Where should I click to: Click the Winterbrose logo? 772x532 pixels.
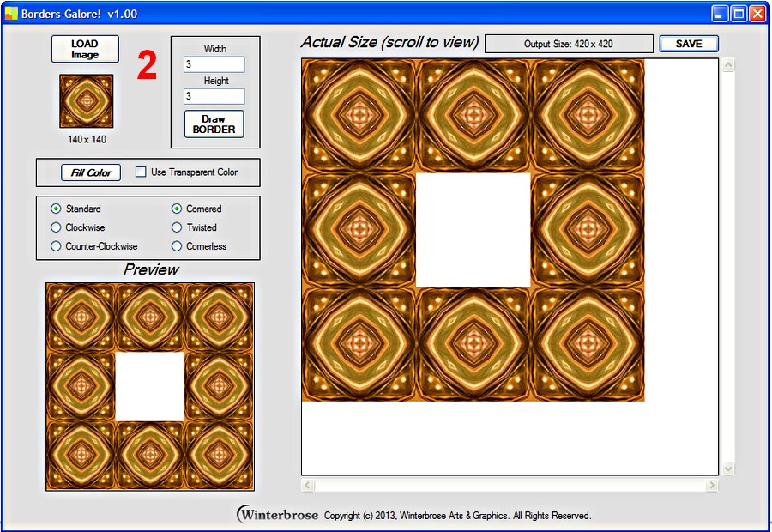(x=278, y=515)
